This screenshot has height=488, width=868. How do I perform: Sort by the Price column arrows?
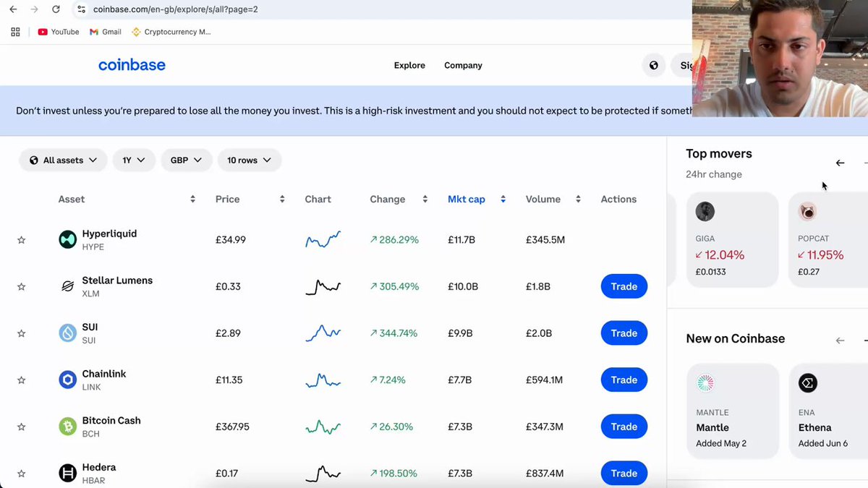pos(282,199)
